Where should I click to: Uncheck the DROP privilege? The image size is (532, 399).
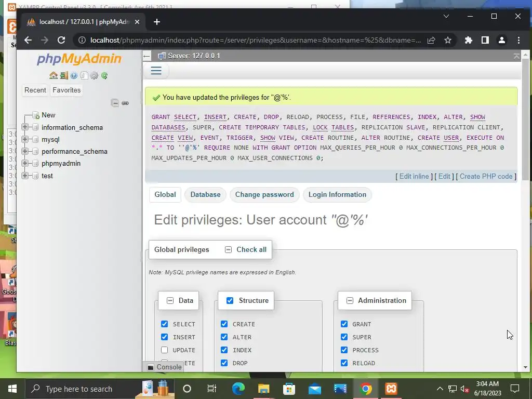[224, 363]
